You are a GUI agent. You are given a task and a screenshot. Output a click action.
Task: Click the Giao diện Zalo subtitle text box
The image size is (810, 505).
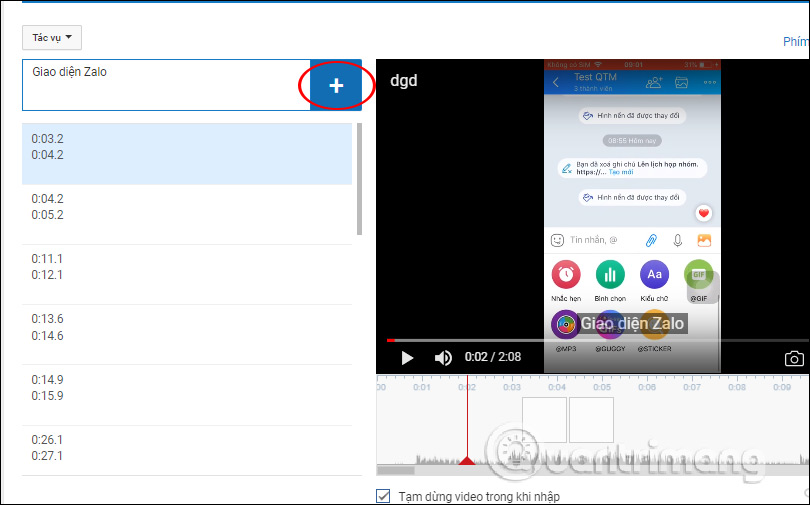click(x=166, y=85)
